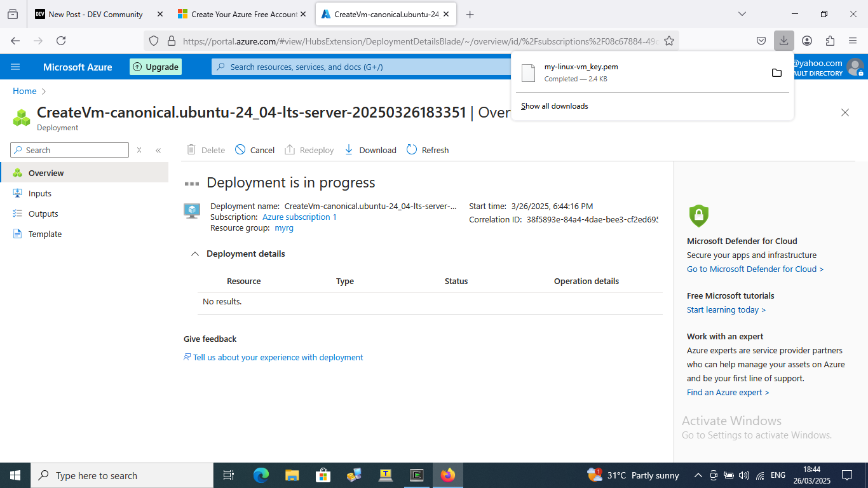
Task: Open the Azure portal hamburger menu
Action: tap(15, 67)
